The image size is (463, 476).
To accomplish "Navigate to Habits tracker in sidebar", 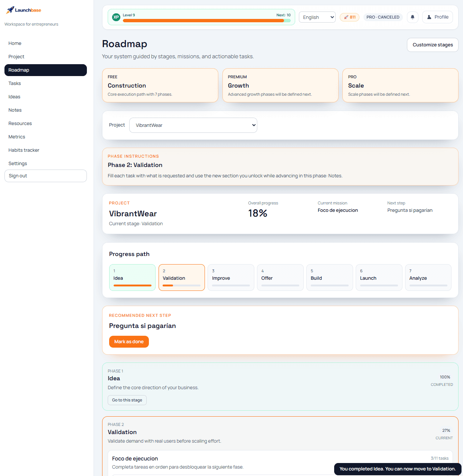I will pyautogui.click(x=24, y=150).
